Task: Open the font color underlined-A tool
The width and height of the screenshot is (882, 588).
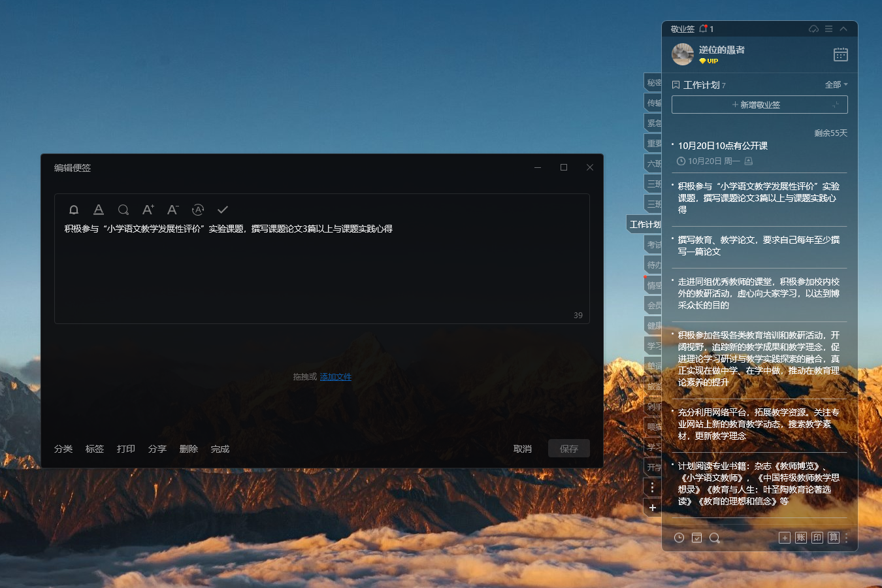Action: click(99, 210)
